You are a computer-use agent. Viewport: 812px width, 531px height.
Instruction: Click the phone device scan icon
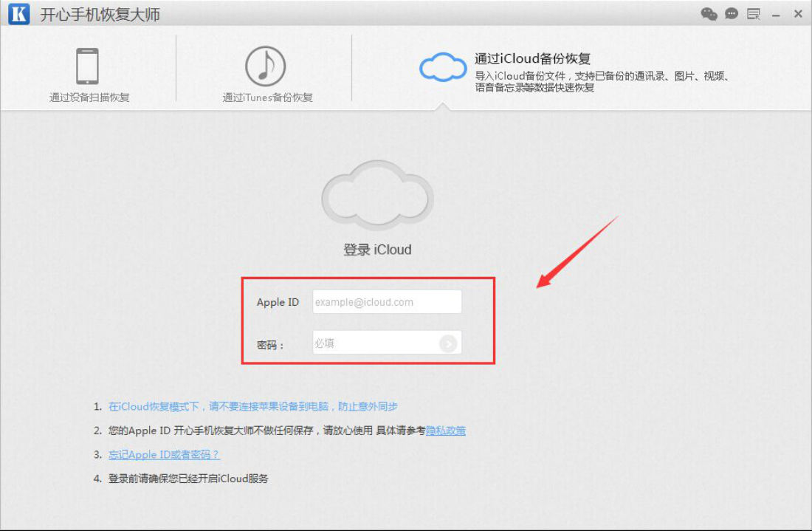tap(88, 66)
